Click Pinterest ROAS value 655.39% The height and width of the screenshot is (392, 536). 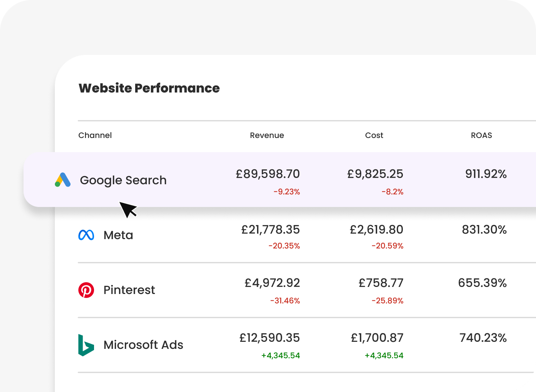coord(482,283)
